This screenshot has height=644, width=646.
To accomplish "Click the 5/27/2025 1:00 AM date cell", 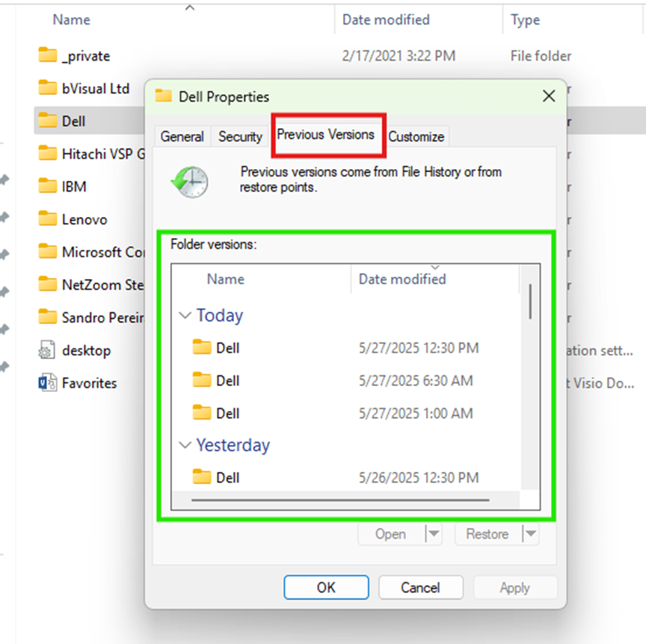I will click(416, 413).
